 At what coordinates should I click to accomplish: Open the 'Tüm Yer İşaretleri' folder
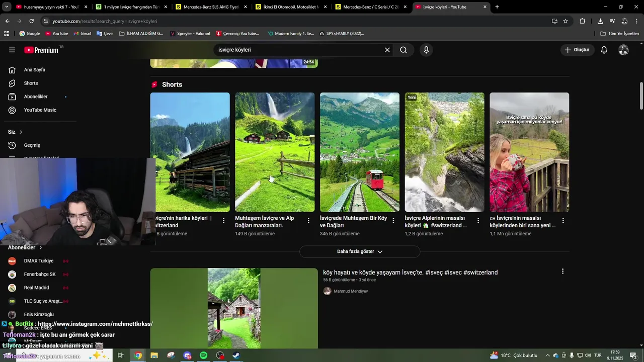(x=619, y=33)
